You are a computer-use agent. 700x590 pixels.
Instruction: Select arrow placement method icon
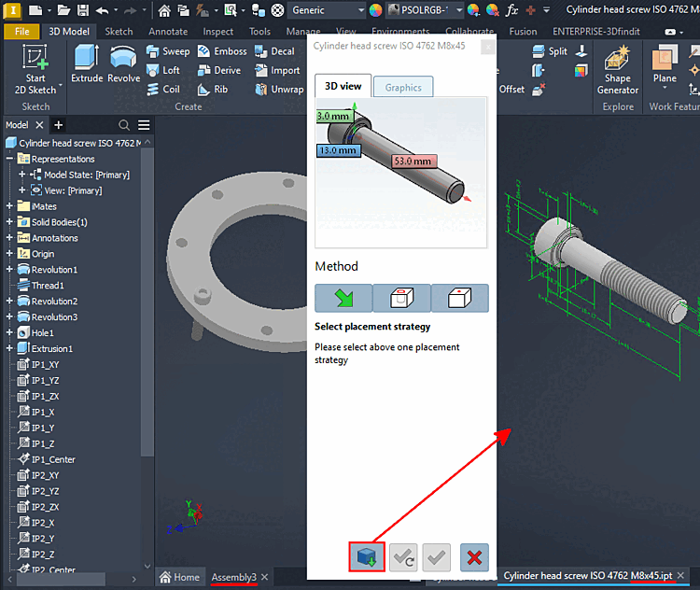tap(343, 298)
